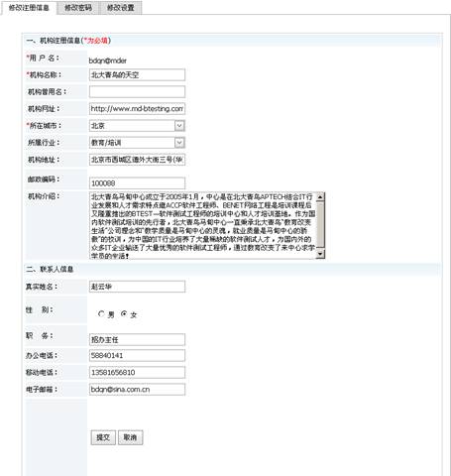This screenshot has width=451, height=476.
Task: Click the 真实姓名 input field
Action: point(137,287)
